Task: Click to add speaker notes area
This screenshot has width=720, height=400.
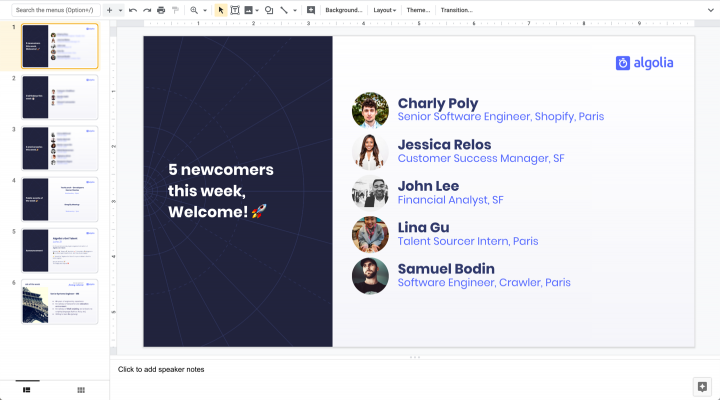Action: [161, 369]
